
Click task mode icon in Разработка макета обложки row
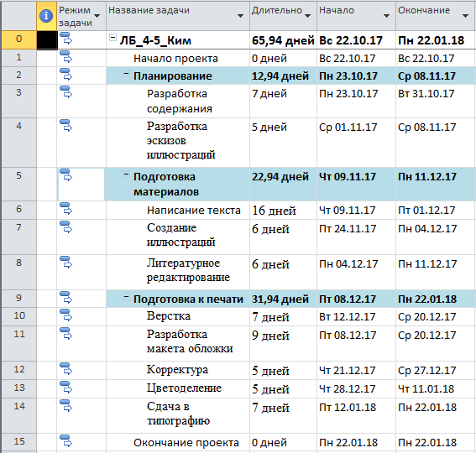65,334
